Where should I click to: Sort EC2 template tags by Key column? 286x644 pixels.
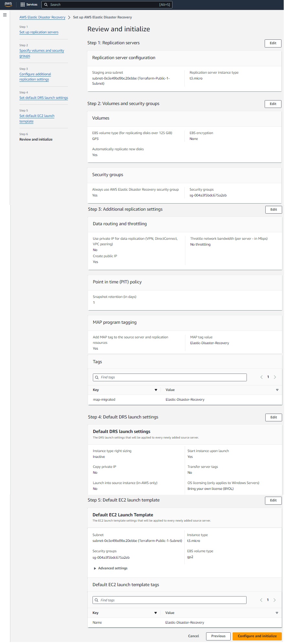(155, 613)
